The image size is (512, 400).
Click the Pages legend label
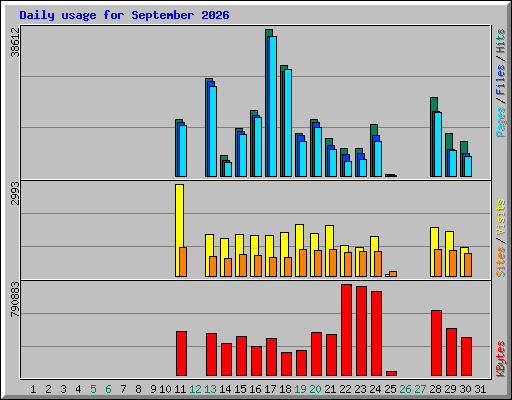coord(500,122)
